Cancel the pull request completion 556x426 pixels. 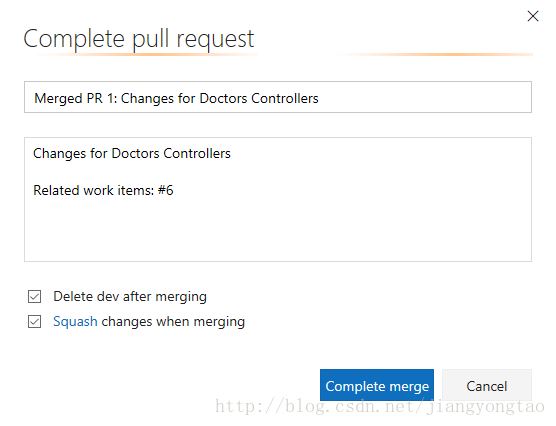[486, 385]
